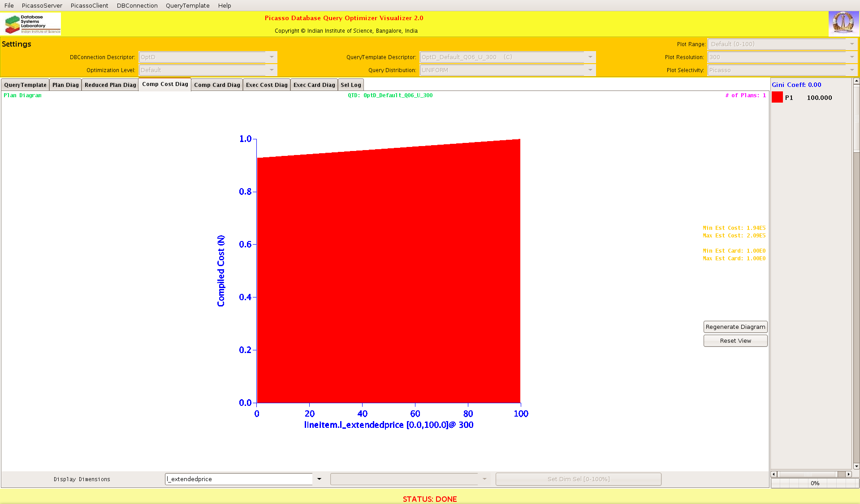This screenshot has width=860, height=504.
Task: Click legend horizontal scroll left arrow
Action: point(774,474)
